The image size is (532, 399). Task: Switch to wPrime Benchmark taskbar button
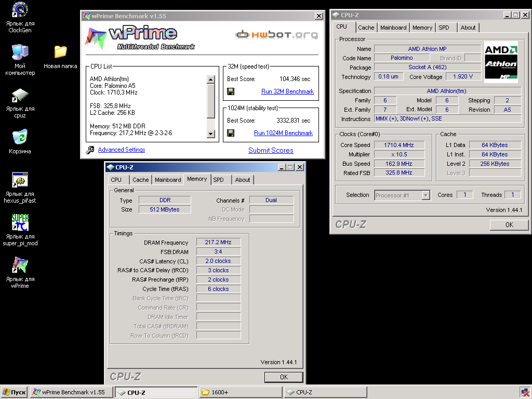tap(72, 392)
